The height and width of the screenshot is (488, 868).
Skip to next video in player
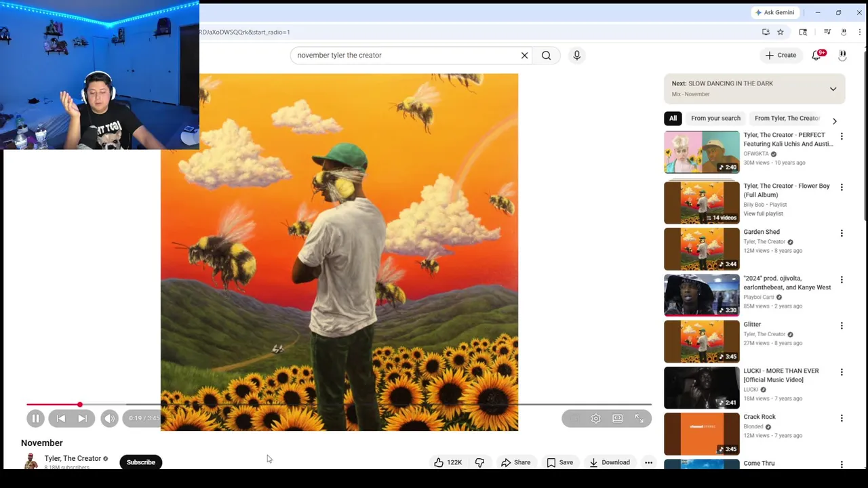(x=82, y=419)
